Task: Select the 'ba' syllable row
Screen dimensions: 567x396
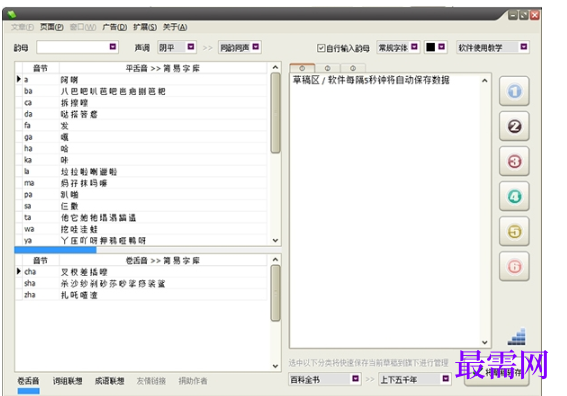Action: pos(141,91)
